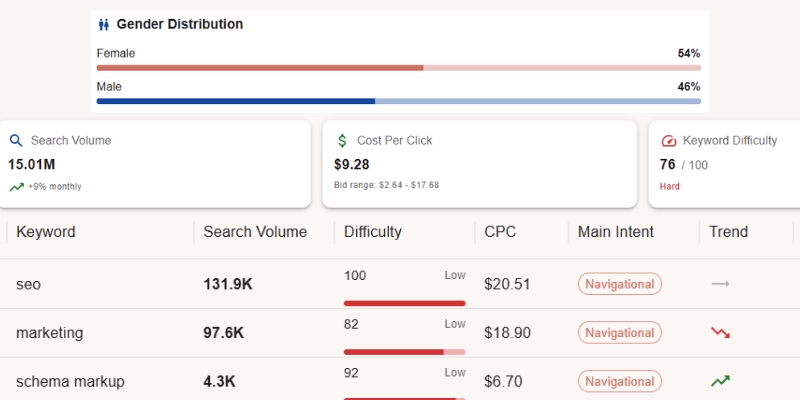Click the Gender Distribution people icon

click(104, 25)
